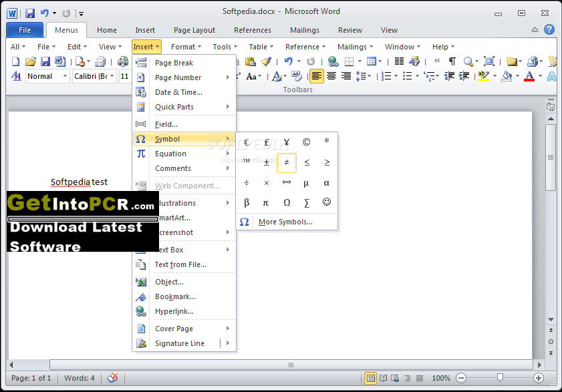Expand the Tools menu dropdown

click(x=225, y=47)
